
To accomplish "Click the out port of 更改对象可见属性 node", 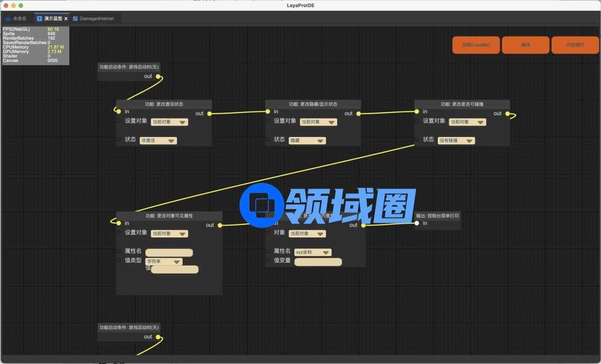I will [x=220, y=226].
